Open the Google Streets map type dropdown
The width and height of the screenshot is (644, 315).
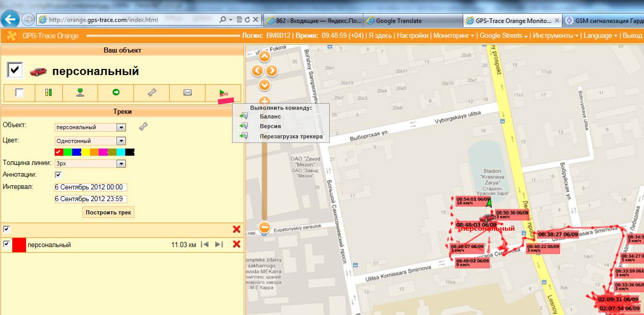click(x=503, y=36)
